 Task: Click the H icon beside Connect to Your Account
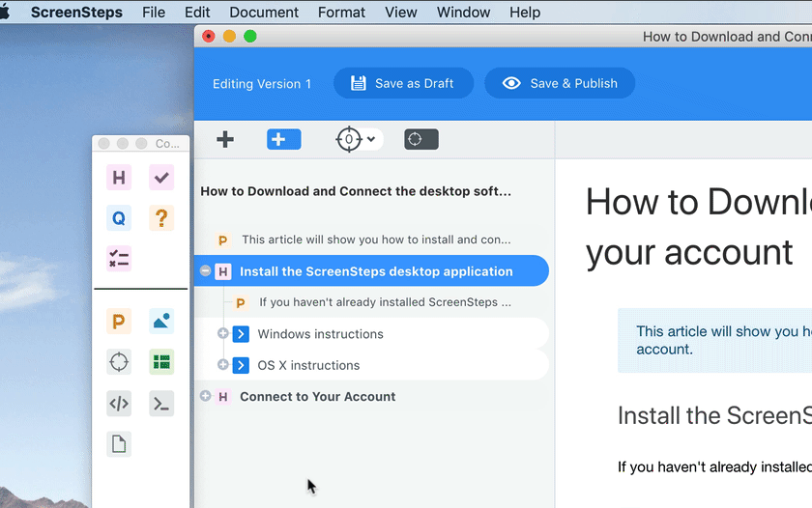coord(223,397)
